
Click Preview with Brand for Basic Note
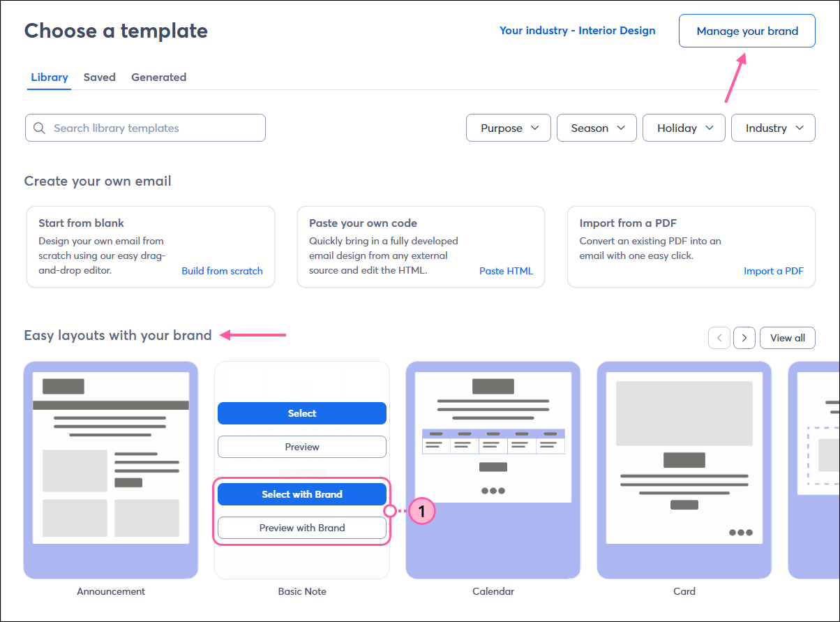click(301, 528)
